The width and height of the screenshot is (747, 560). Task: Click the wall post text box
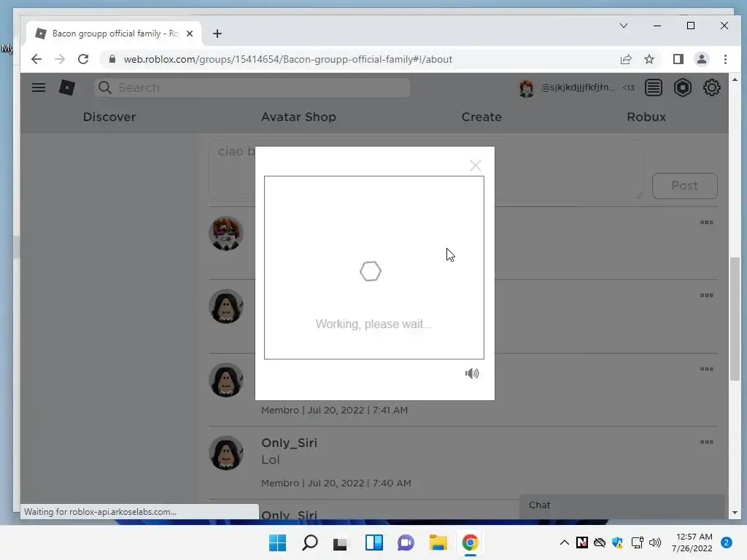coord(426,169)
